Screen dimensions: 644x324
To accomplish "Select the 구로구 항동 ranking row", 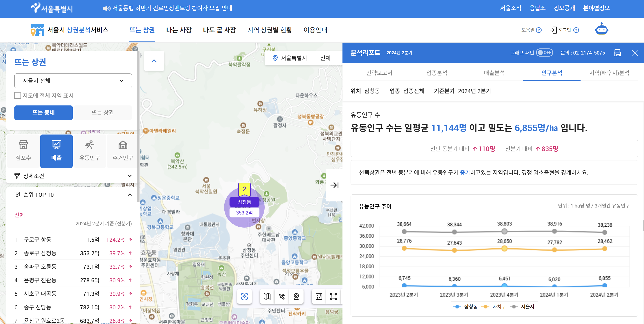I will tap(73, 240).
